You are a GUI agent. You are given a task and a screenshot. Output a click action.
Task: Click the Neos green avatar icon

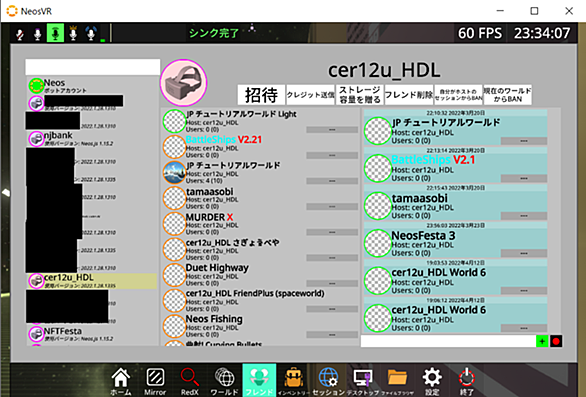pos(36,86)
